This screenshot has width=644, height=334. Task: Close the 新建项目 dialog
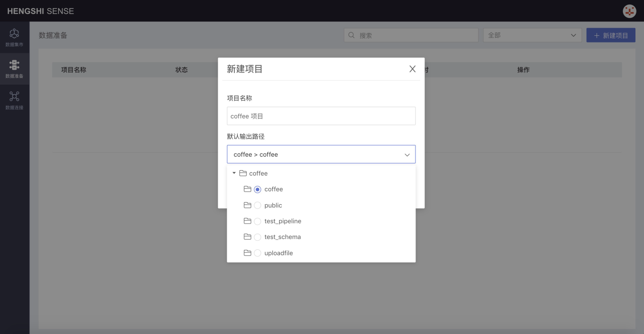[x=412, y=69]
